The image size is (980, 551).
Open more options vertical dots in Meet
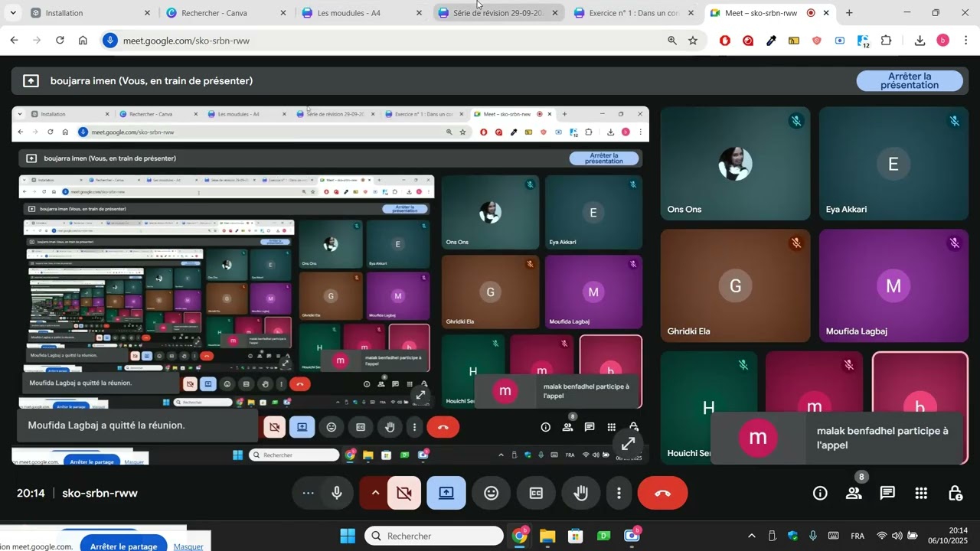pyautogui.click(x=619, y=494)
